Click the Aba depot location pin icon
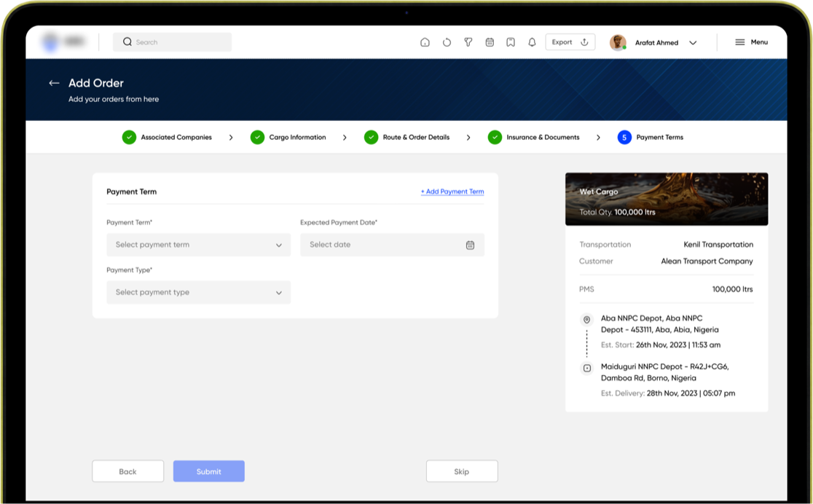The height and width of the screenshot is (504, 813). (x=586, y=320)
